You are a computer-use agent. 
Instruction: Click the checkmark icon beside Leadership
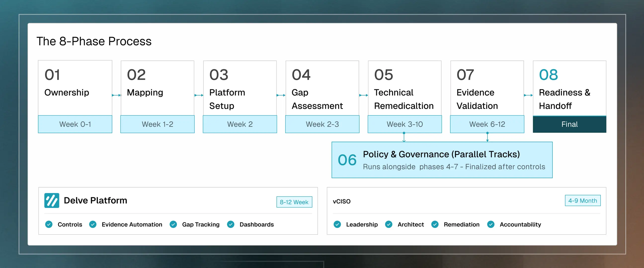(x=337, y=224)
